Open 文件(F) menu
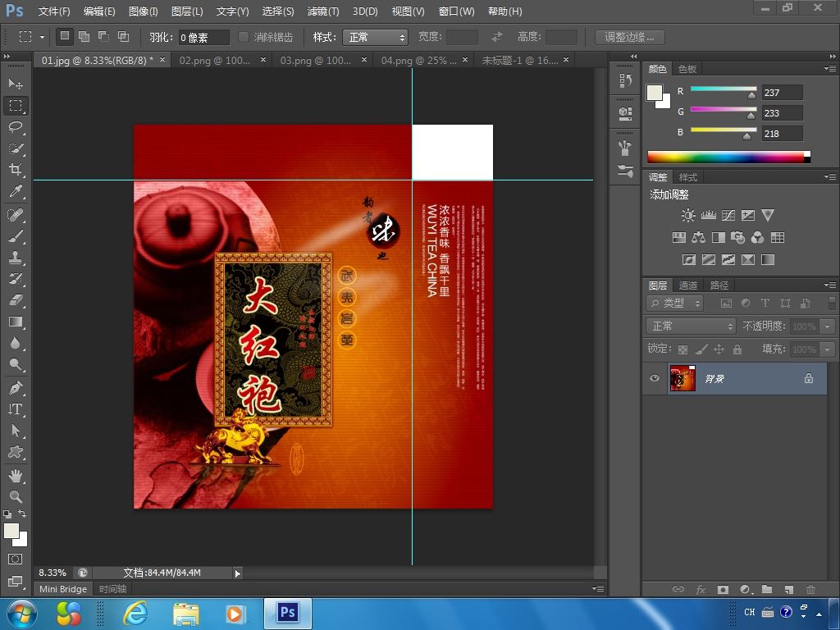The image size is (840, 630). [x=54, y=11]
